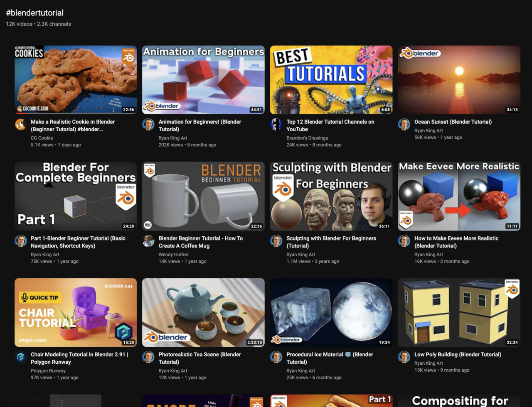
Task: Play the Blender For Complete Beginners Part 1 thumbnail
Action: (76, 196)
